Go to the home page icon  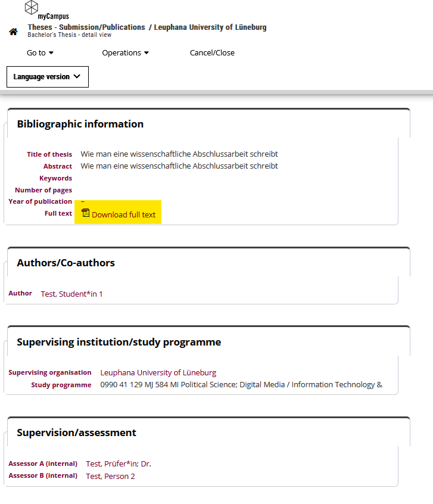coord(13,32)
